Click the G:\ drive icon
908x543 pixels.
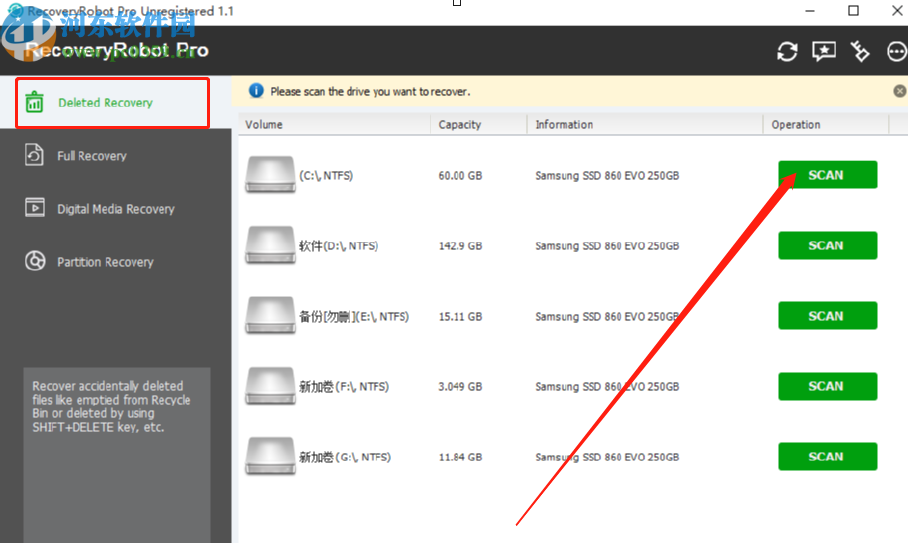coord(270,457)
